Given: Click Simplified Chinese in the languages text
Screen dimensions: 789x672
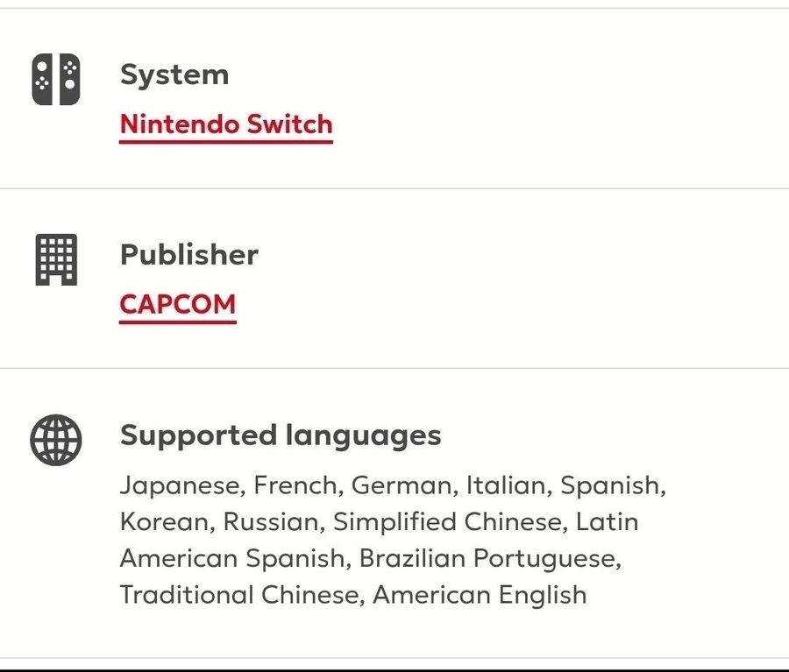Looking at the screenshot, I should pyautogui.click(x=448, y=521).
